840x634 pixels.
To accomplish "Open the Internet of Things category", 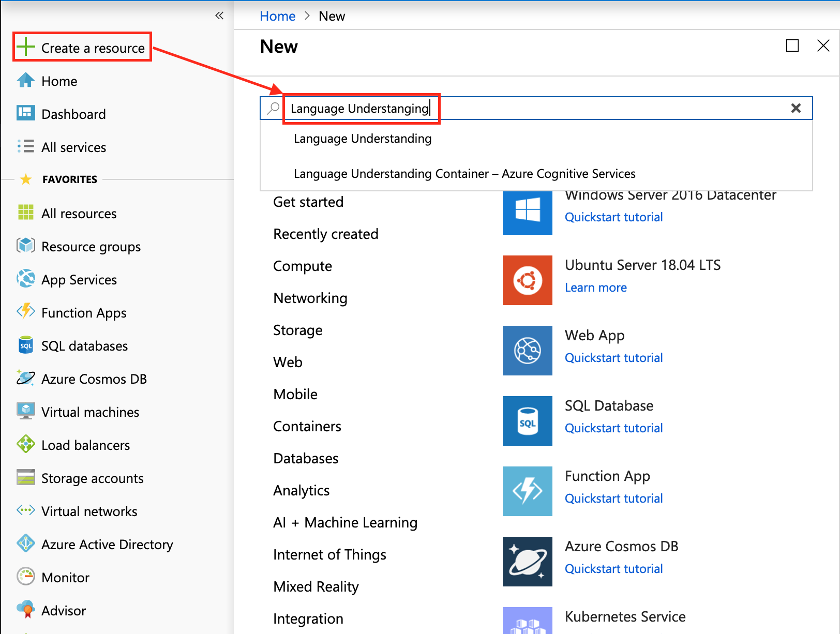I will [330, 554].
